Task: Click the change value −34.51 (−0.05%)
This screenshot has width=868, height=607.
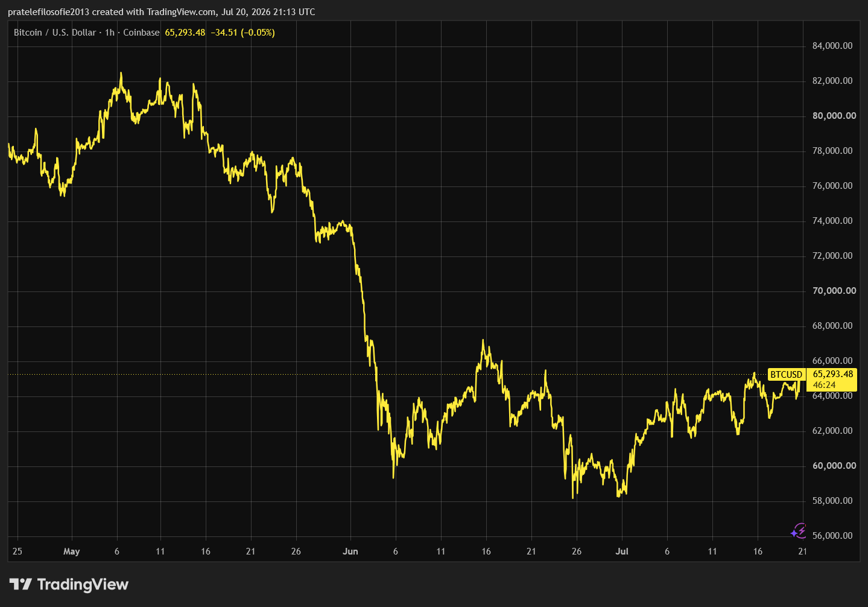Action: click(x=242, y=33)
